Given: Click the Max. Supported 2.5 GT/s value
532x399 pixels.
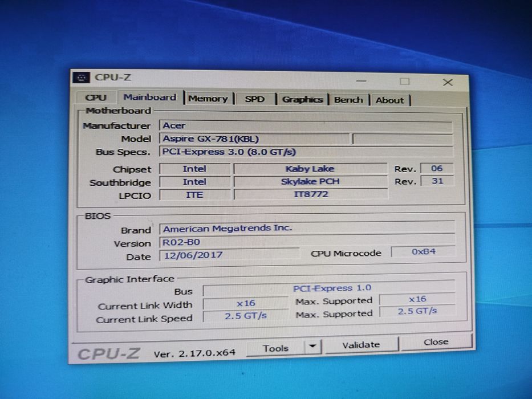Looking at the screenshot, I should 417,311.
